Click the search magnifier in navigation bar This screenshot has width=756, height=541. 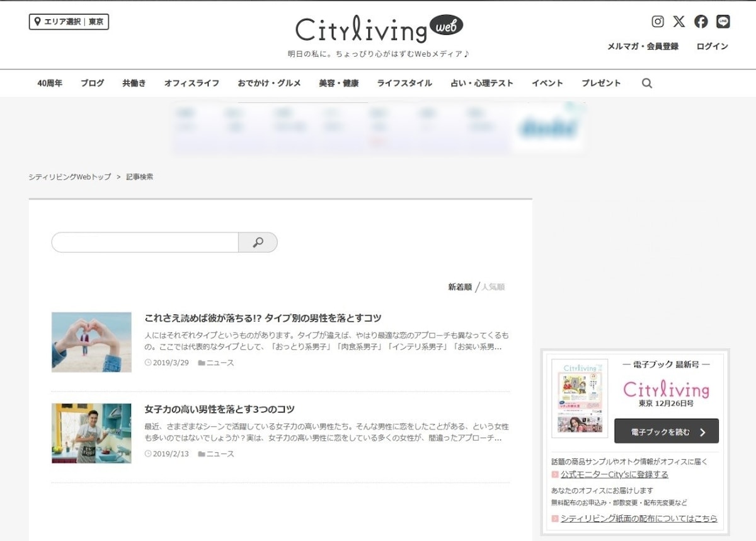(646, 83)
